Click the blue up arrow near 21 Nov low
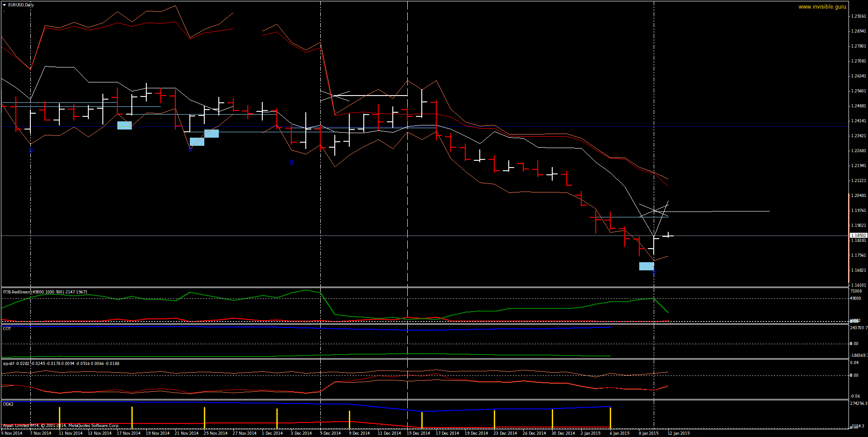Viewport: 868px width, 437px height. (x=190, y=149)
